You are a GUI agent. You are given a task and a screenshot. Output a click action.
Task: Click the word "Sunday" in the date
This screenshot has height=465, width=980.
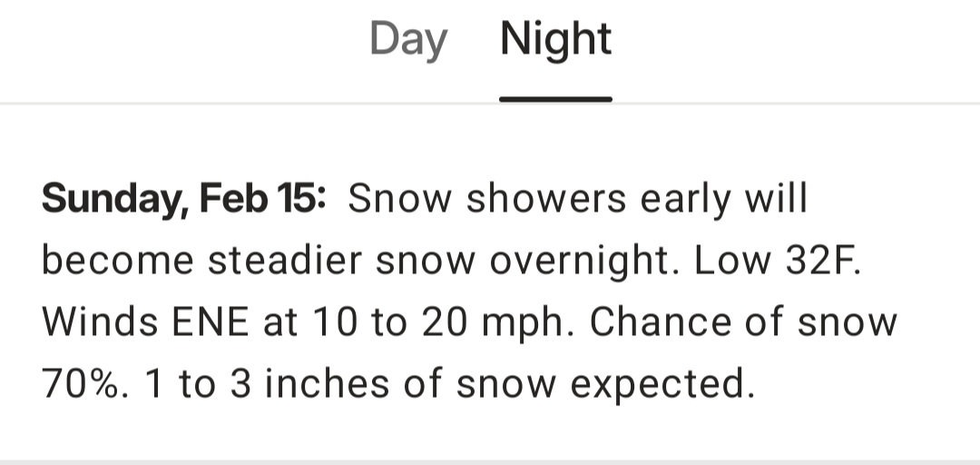click(112, 199)
